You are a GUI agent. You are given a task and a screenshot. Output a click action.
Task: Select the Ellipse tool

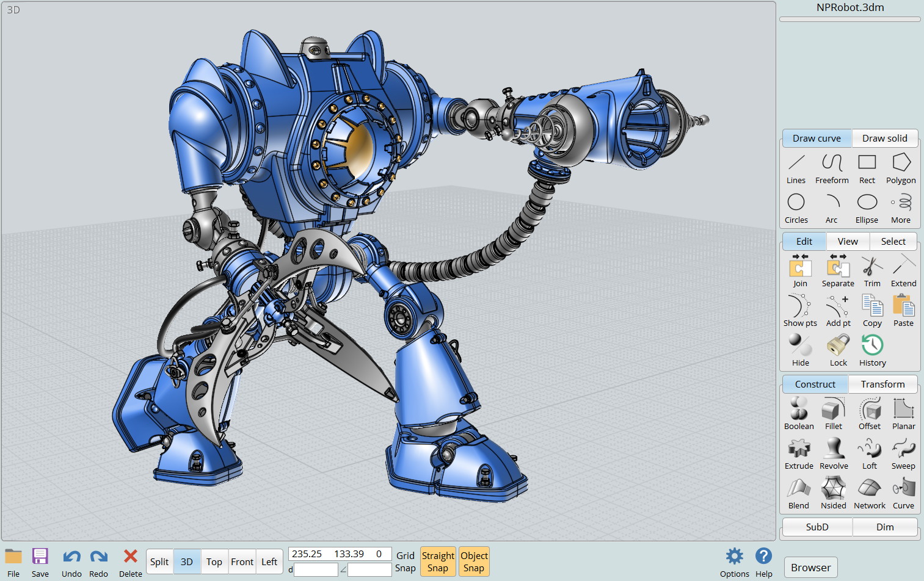(x=867, y=208)
